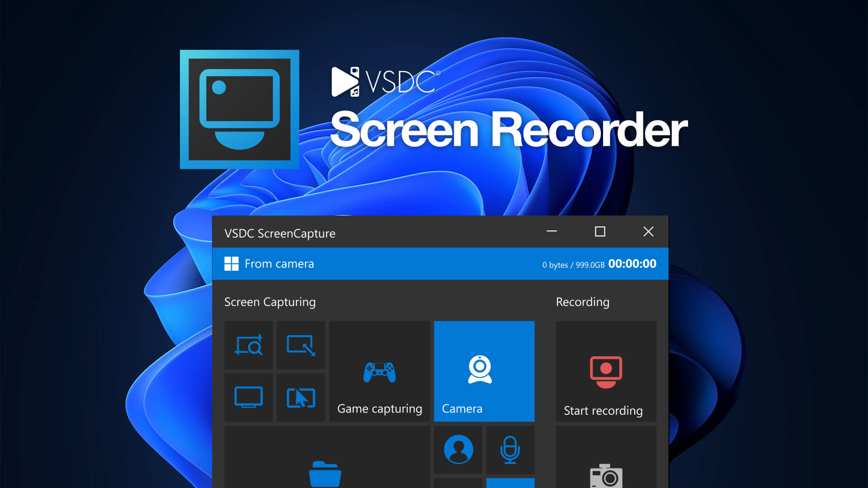Choose the full screen capture icon
Screen dimensions: 868x488
pos(248,397)
